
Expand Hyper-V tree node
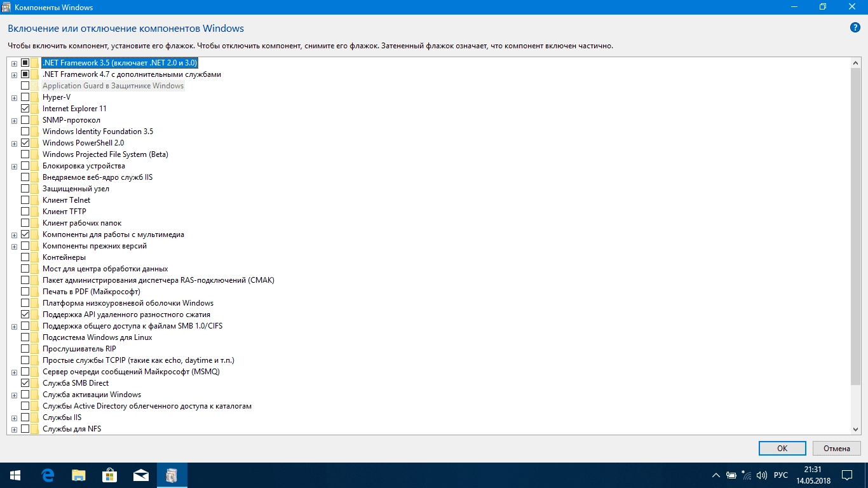(14, 98)
